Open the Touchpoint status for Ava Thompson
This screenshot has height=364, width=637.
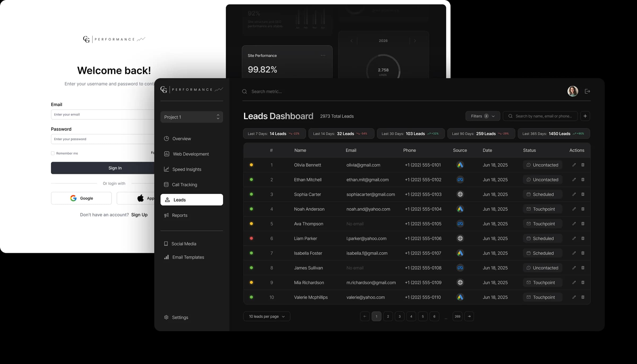(543, 224)
